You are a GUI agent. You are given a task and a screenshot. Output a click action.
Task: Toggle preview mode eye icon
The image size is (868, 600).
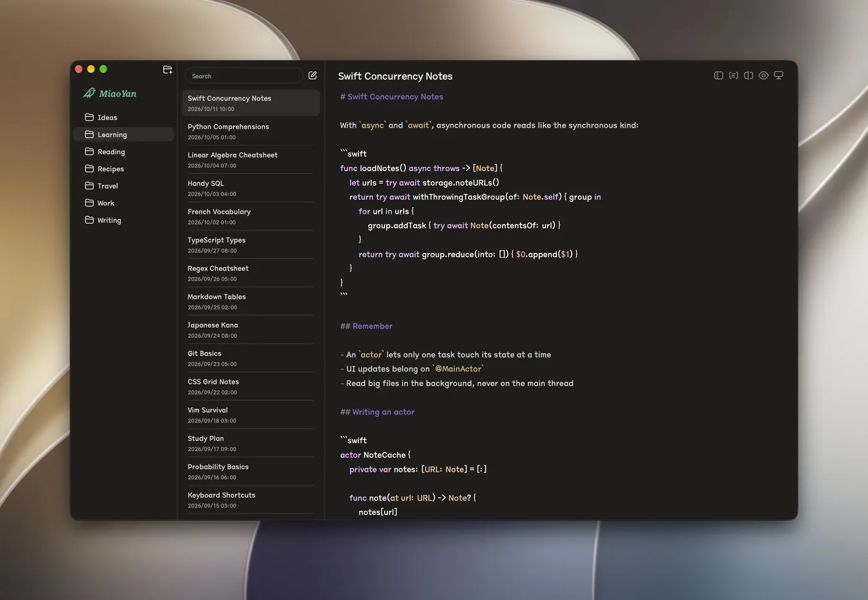[x=764, y=76]
